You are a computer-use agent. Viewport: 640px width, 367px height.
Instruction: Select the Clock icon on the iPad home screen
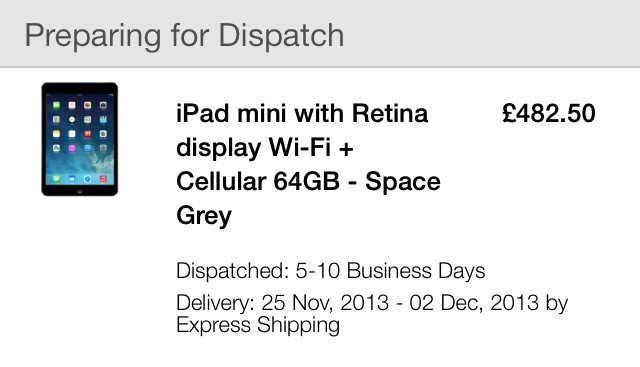[72, 120]
